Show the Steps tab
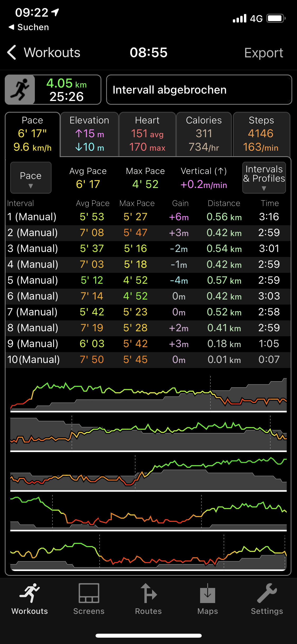Screen dimensions: 297x644 261,134
